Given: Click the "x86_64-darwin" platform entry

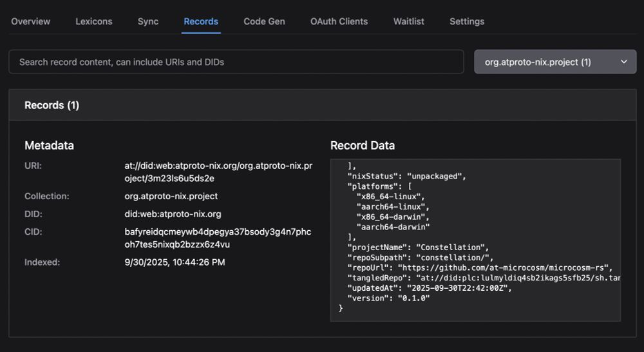Looking at the screenshot, I should pos(393,217).
